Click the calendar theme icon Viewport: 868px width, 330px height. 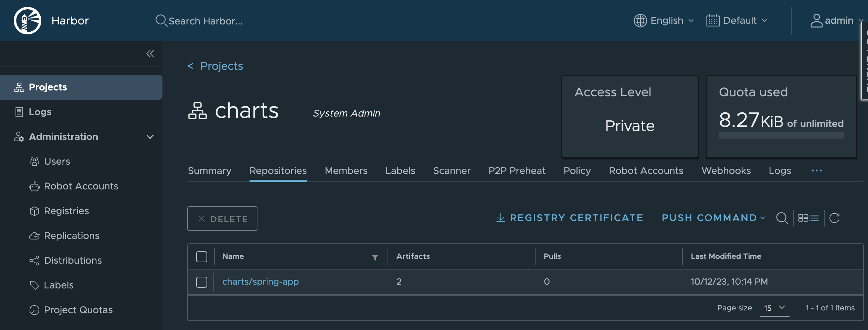[713, 21]
